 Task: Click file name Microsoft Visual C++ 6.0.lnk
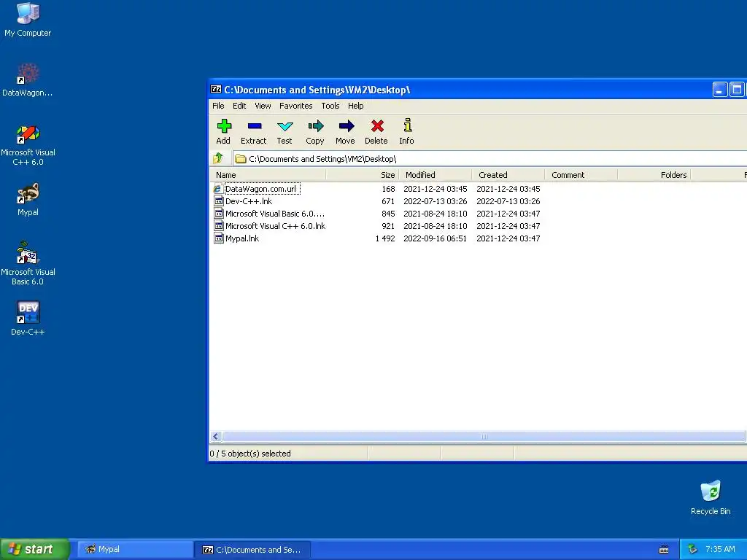[x=275, y=226]
